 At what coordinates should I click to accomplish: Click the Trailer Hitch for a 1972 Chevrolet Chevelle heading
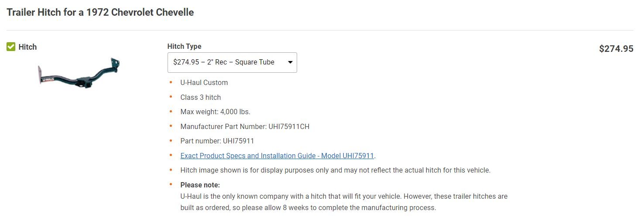coord(100,12)
